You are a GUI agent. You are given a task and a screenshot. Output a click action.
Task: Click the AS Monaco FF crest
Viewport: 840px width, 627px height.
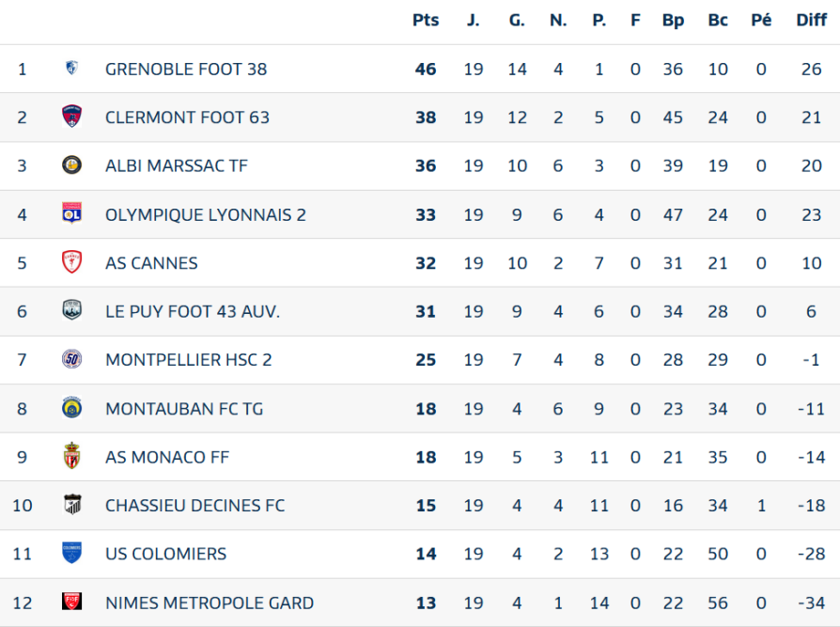point(71,456)
